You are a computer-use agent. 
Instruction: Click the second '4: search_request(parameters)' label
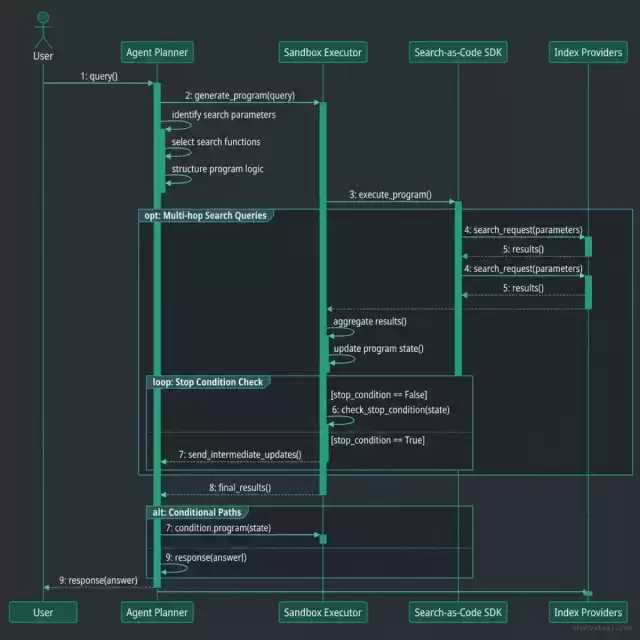point(523,269)
